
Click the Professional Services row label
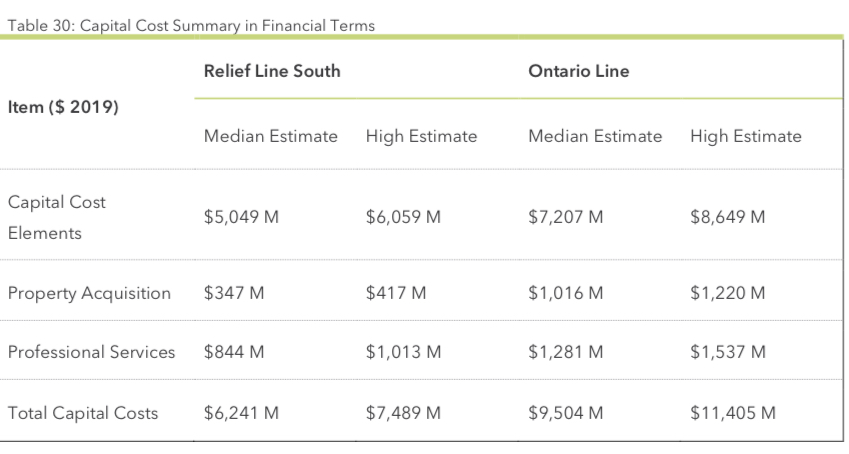tap(91, 352)
